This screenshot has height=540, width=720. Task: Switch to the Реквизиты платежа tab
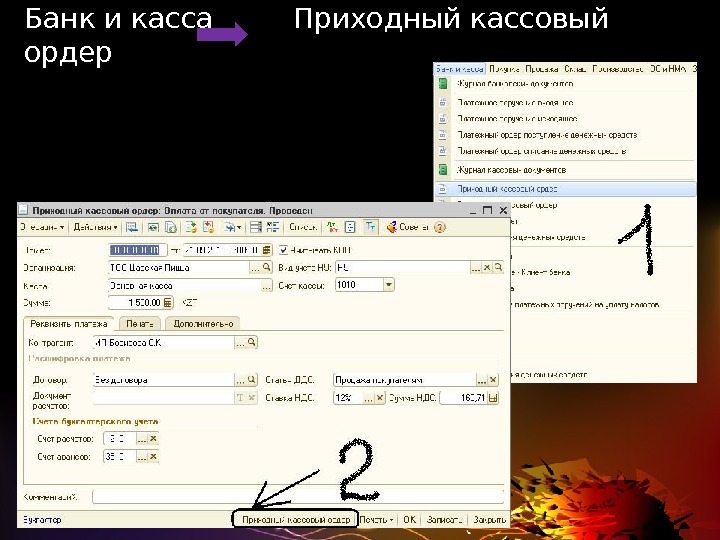point(69,324)
